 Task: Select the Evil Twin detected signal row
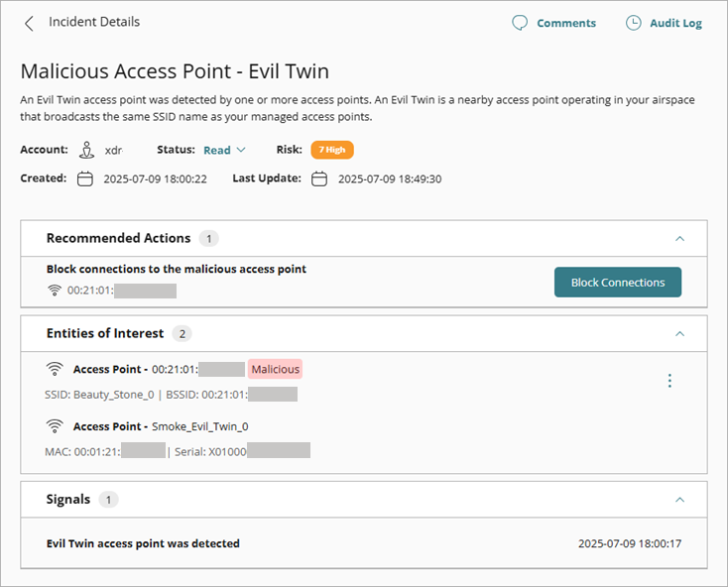pyautogui.click(x=363, y=543)
